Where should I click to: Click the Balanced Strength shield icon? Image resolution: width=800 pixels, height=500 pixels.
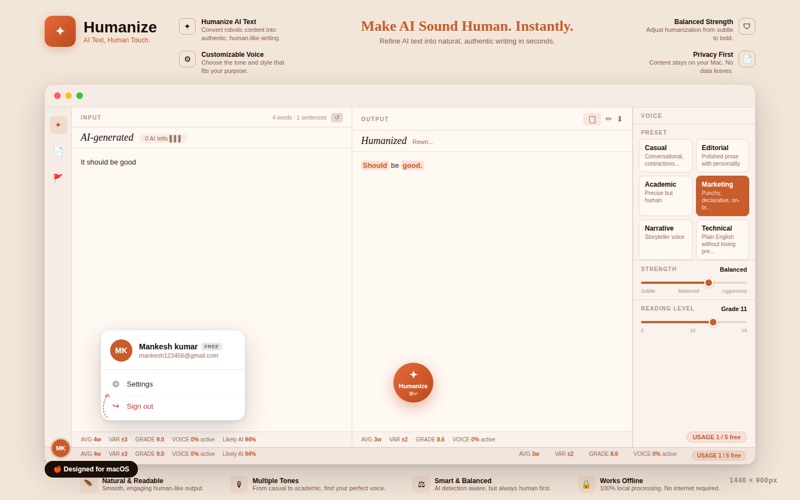[x=747, y=26]
